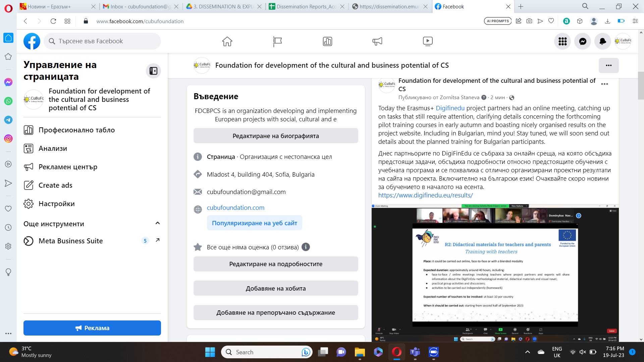Screen dimensions: 644x362
Task: Open cubufoundation.com link
Action: click(x=235, y=207)
